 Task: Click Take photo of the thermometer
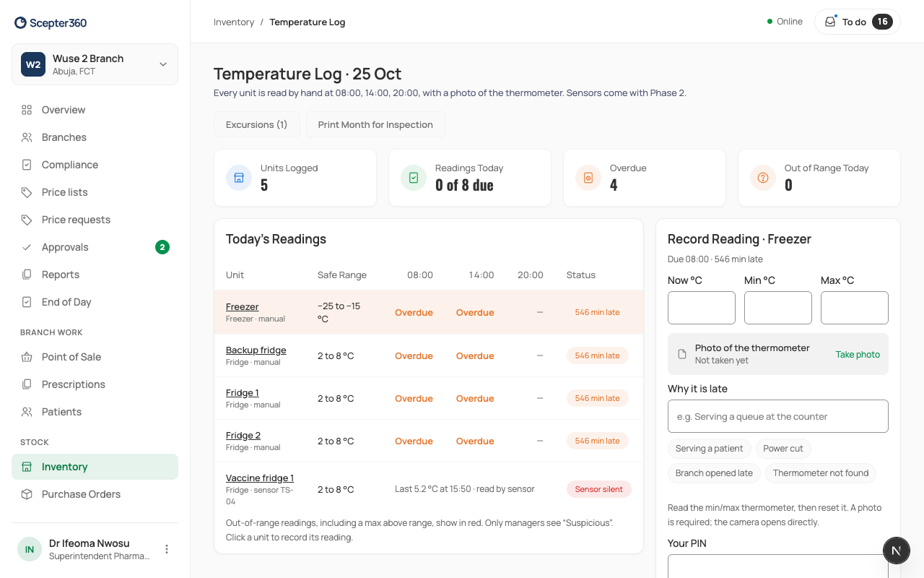858,354
